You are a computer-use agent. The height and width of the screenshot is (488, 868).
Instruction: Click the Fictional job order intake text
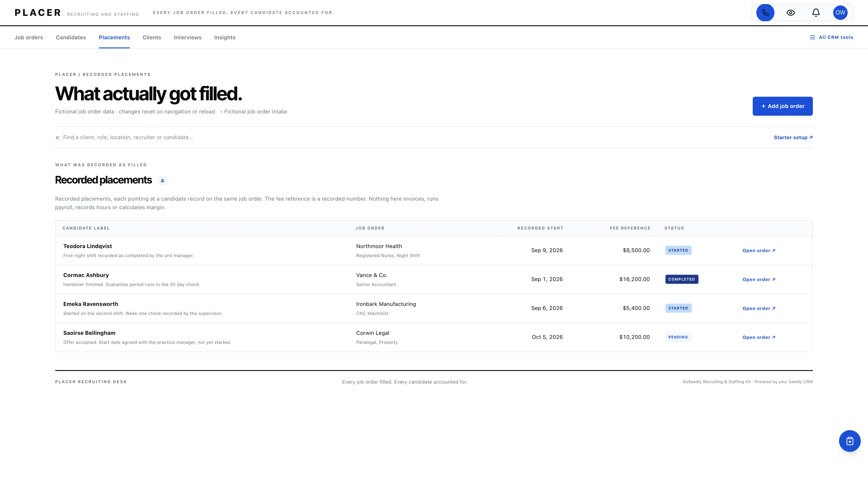(256, 112)
